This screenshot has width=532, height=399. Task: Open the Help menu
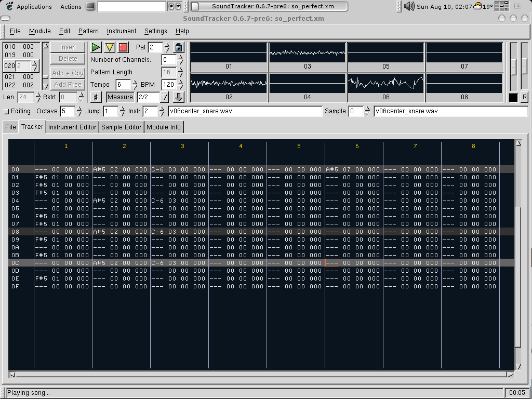coord(182,31)
